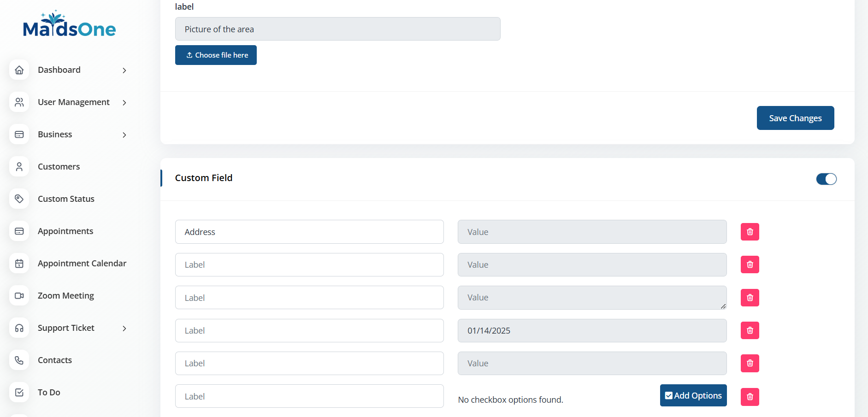Screen dimensions: 868x417
Task: Go to Appointments in the sidebar
Action: click(x=65, y=231)
